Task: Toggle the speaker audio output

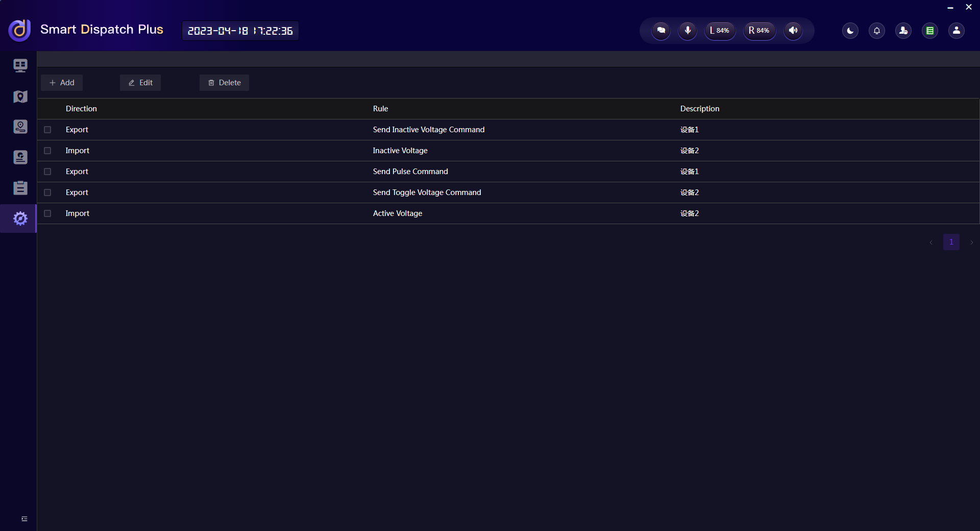Action: (793, 31)
